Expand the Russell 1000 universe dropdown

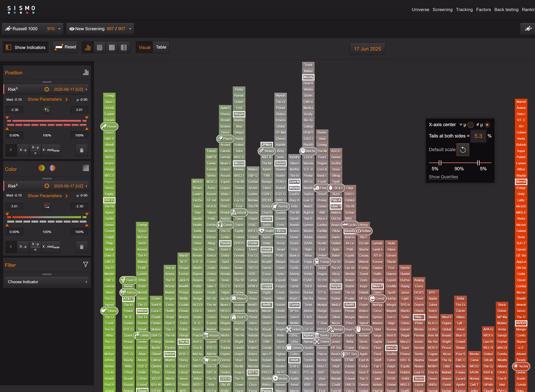coord(33,29)
